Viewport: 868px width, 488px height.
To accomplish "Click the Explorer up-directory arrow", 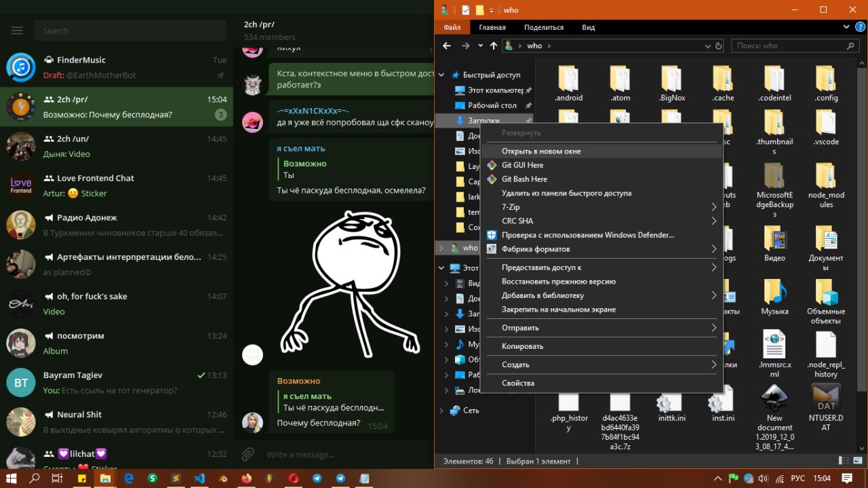I will (493, 45).
